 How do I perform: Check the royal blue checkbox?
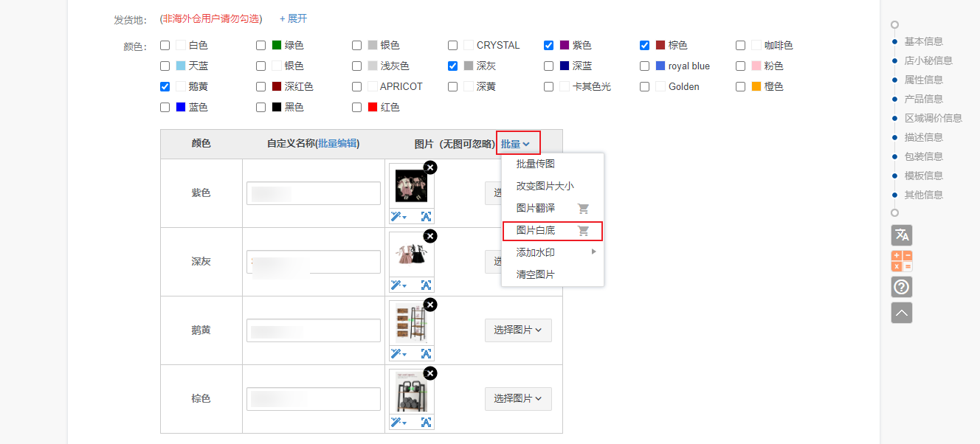click(x=644, y=66)
